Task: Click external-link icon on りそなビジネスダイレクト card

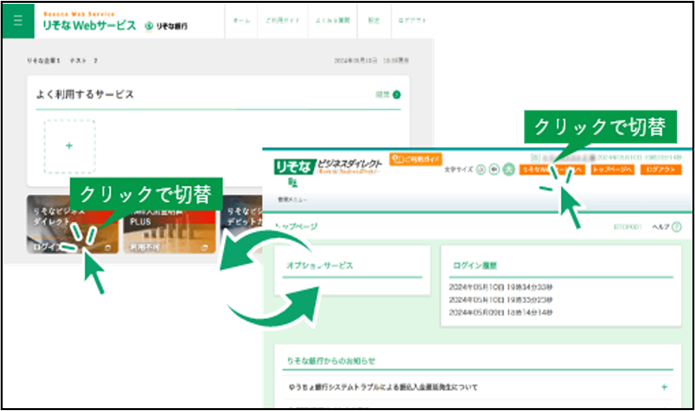Action: point(108,248)
